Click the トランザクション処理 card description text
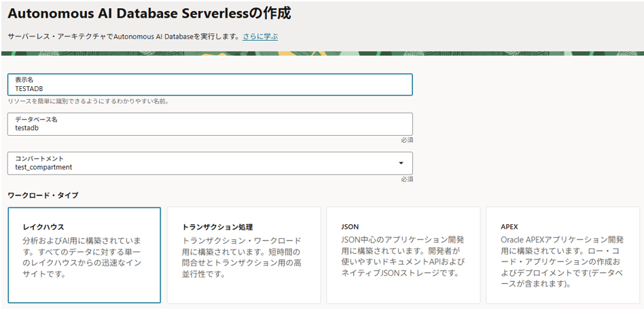The width and height of the screenshot is (644, 309). [244, 257]
